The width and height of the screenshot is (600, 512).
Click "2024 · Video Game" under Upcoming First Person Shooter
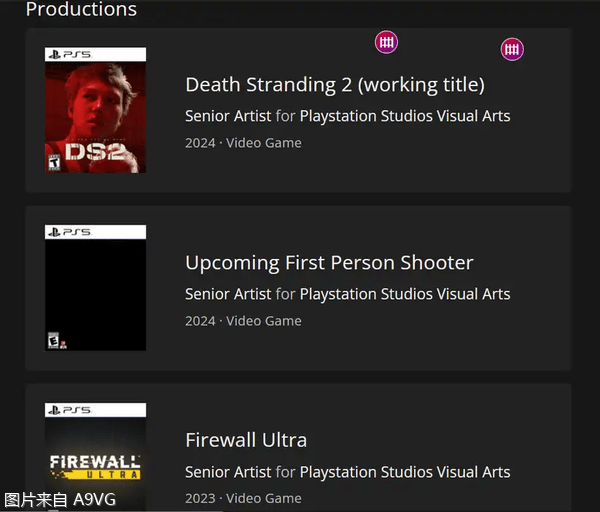pyautogui.click(x=243, y=321)
